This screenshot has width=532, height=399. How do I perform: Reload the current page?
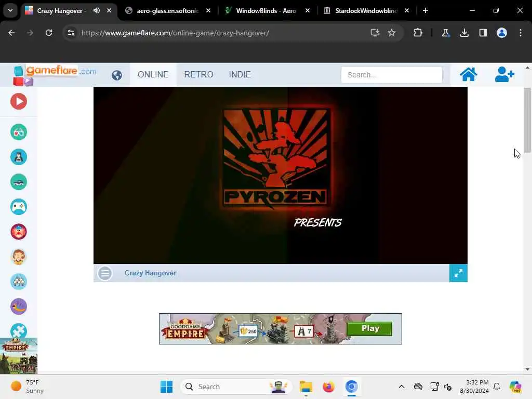point(49,33)
